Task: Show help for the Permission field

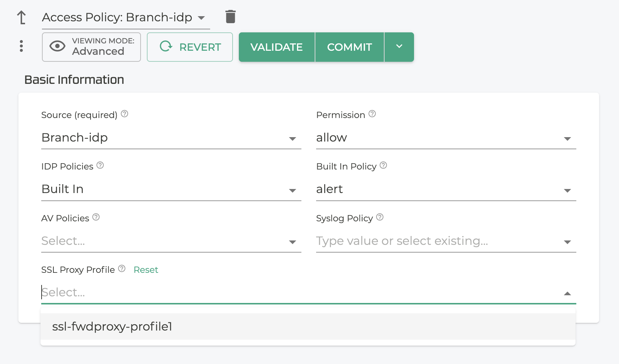Action: click(x=372, y=114)
